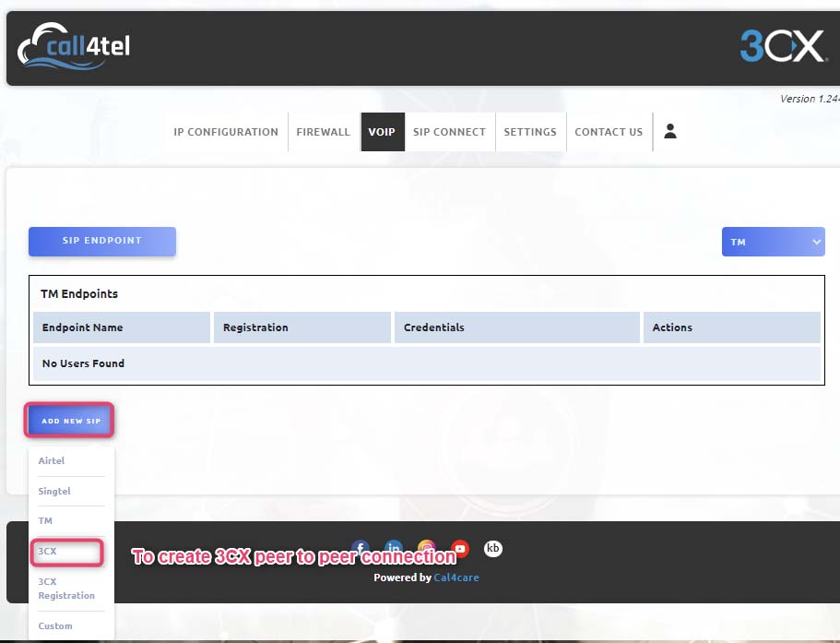Follow the Cal4care link in footer
The width and height of the screenshot is (840, 643).
(456, 578)
